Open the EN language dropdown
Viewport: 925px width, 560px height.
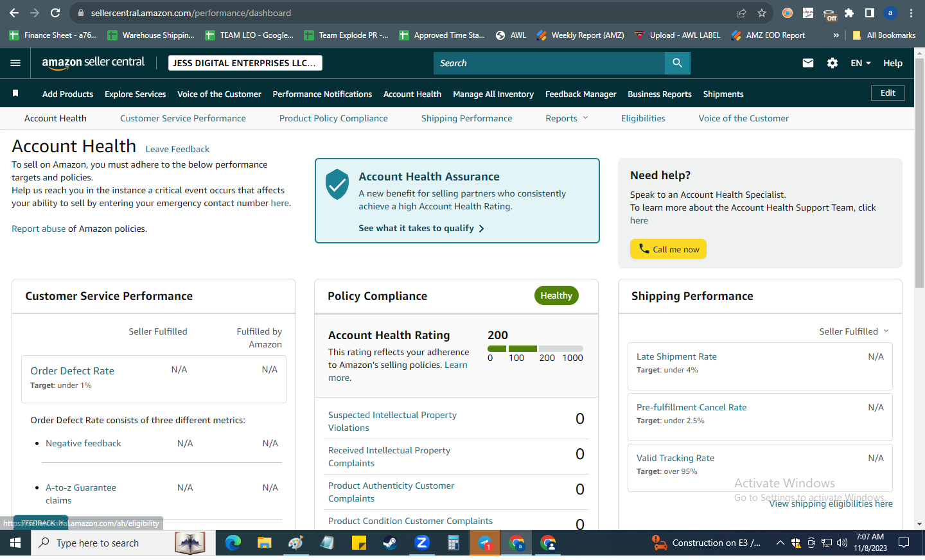tap(861, 63)
